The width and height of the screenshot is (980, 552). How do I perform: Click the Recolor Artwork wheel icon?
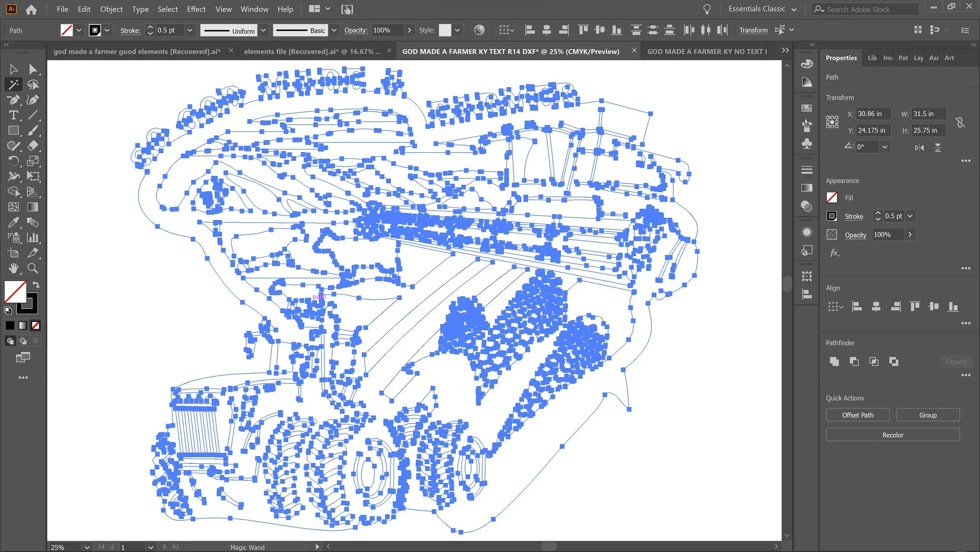pyautogui.click(x=479, y=30)
